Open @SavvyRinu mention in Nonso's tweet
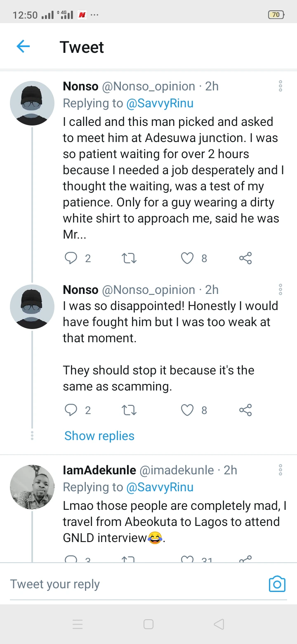This screenshot has width=297, height=644. [160, 103]
